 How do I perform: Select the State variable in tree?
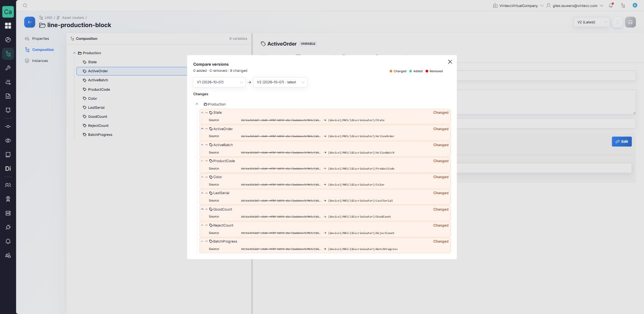click(92, 62)
